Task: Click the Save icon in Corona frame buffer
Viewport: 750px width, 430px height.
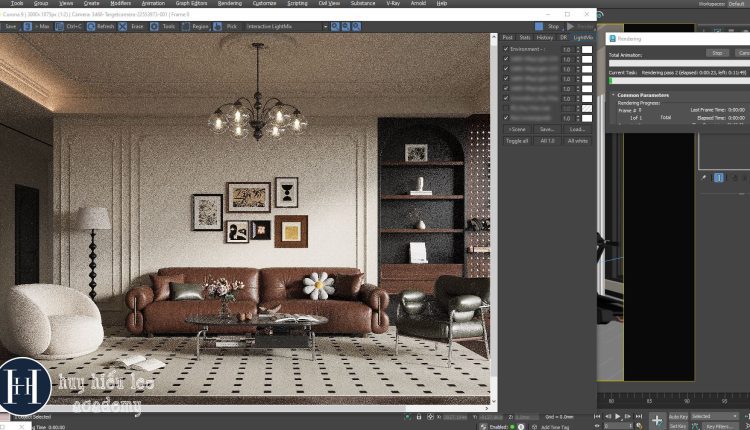Action: click(11, 27)
